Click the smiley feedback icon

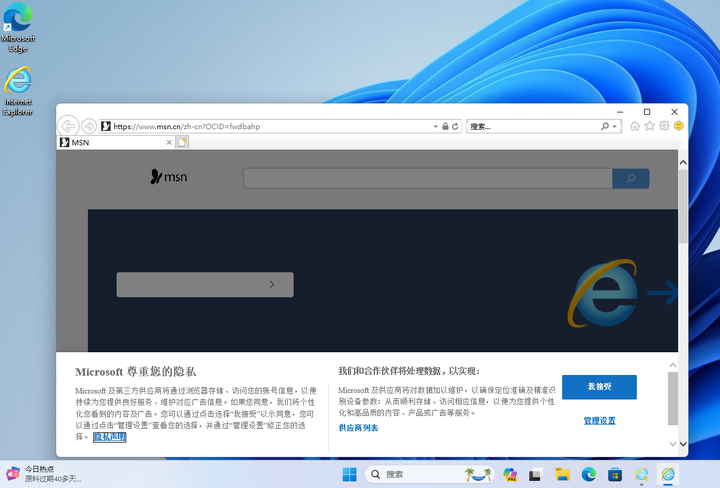pyautogui.click(x=679, y=126)
